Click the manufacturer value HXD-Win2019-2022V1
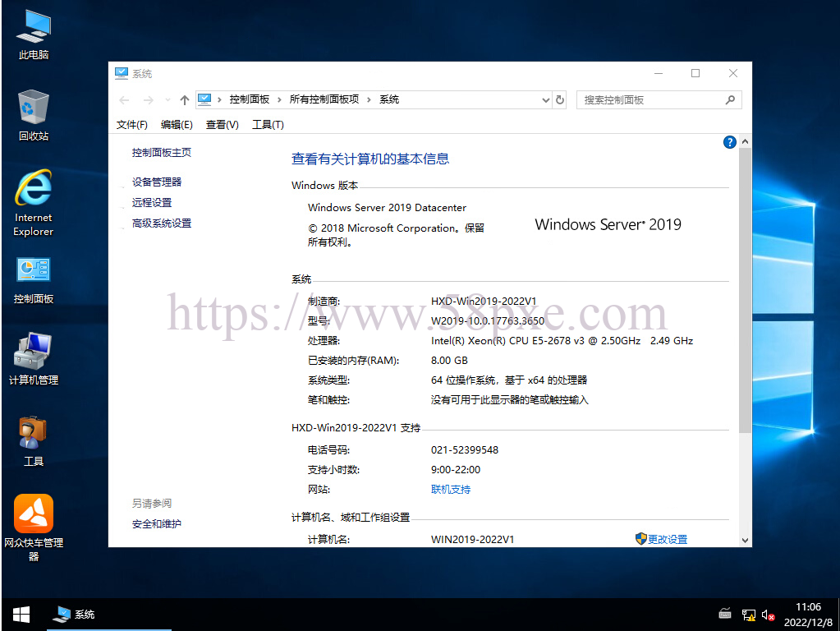 [484, 302]
